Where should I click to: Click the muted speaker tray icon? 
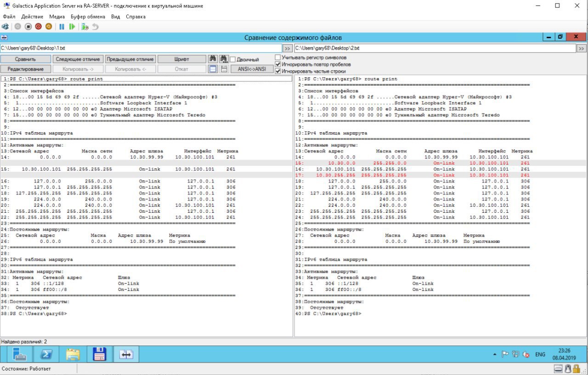point(526,354)
